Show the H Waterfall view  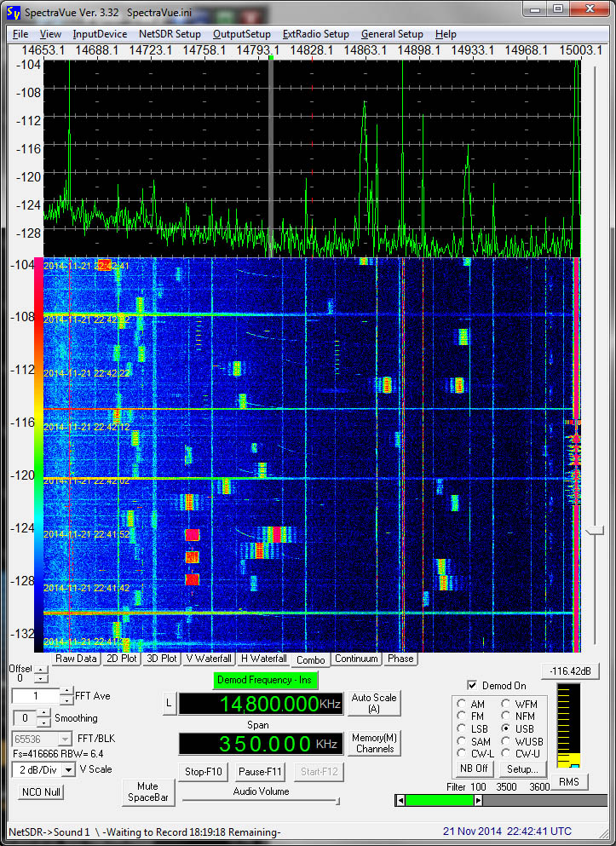tap(263, 659)
